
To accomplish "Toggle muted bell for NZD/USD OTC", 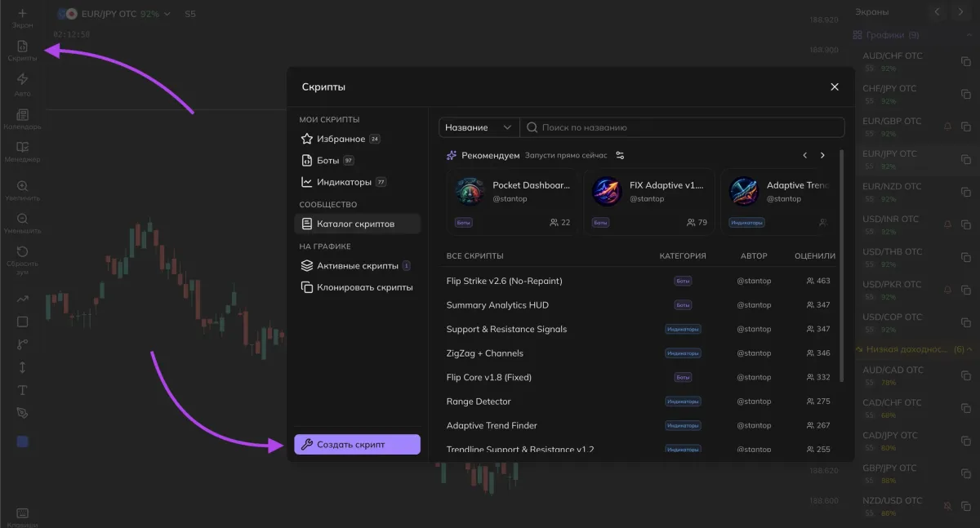I will pos(947,506).
